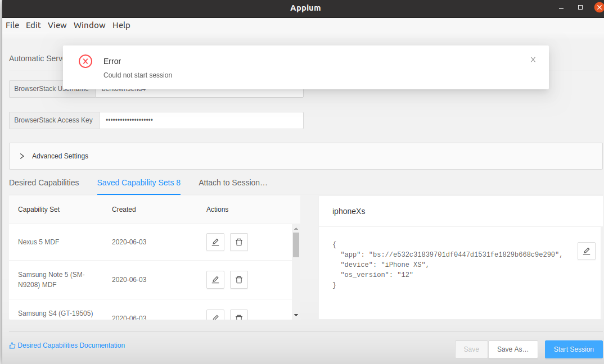The image size is (604, 364).
Task: Delete the Samsung Note 5 capability set
Action: 239,280
